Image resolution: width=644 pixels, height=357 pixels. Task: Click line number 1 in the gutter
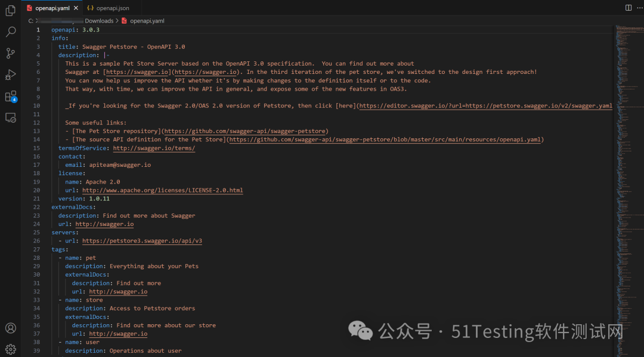coord(38,30)
